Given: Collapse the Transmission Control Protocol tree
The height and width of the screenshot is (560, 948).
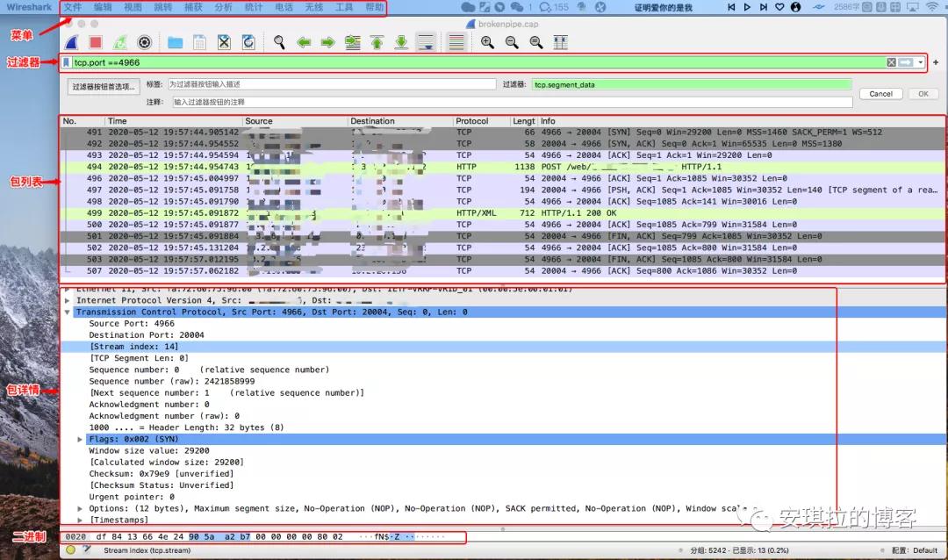Looking at the screenshot, I should [68, 312].
